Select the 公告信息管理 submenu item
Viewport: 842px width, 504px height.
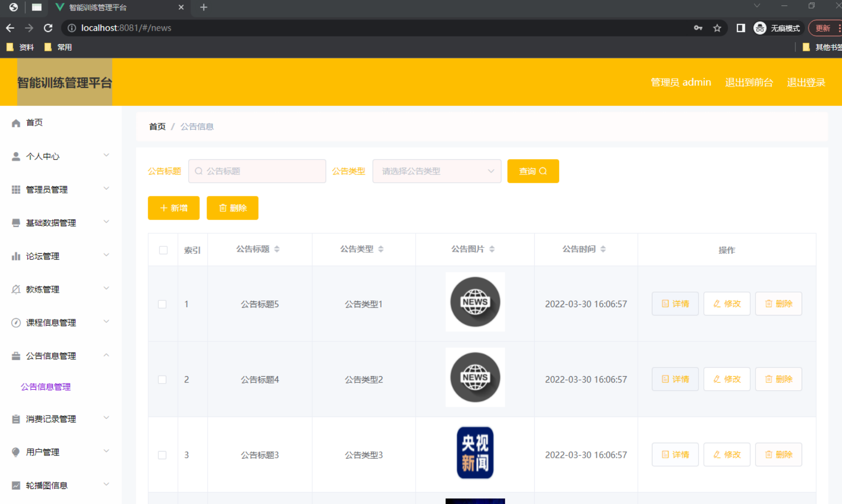tap(46, 387)
